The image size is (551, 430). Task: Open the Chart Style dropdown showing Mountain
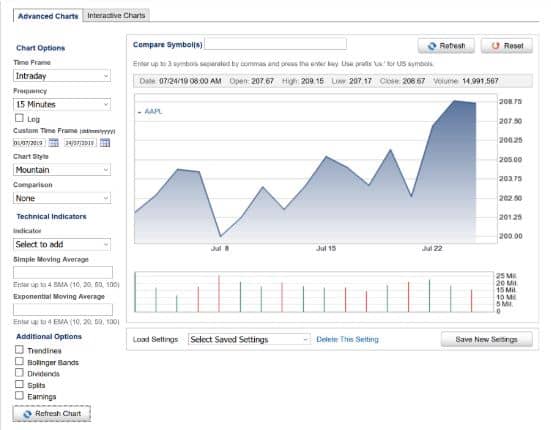[x=62, y=170]
